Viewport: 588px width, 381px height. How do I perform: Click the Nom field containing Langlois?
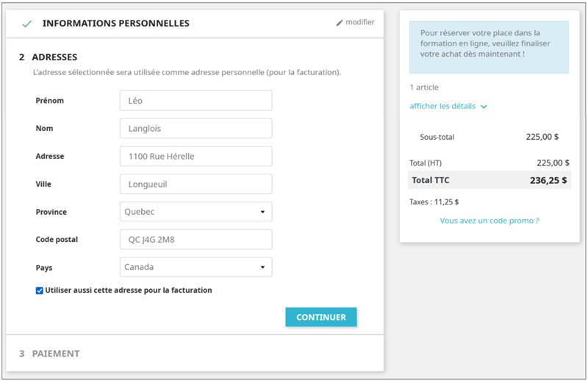coord(196,129)
